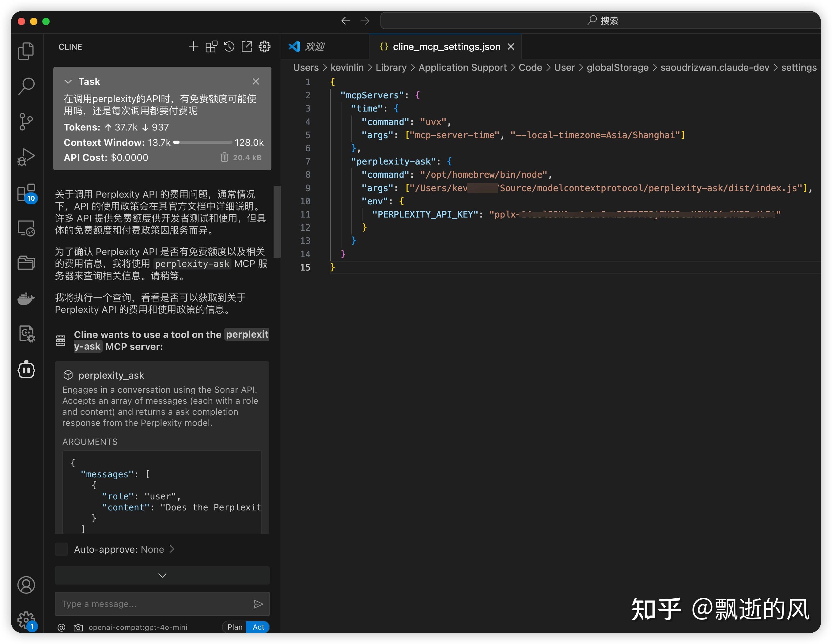Screen dimensions: 832x644
Task: Expand the tool request with the down chevron
Action: coord(162,575)
